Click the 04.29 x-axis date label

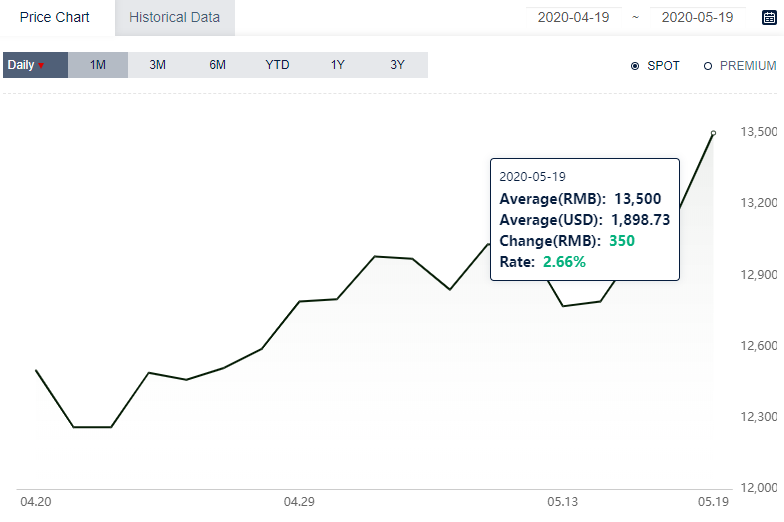299,502
